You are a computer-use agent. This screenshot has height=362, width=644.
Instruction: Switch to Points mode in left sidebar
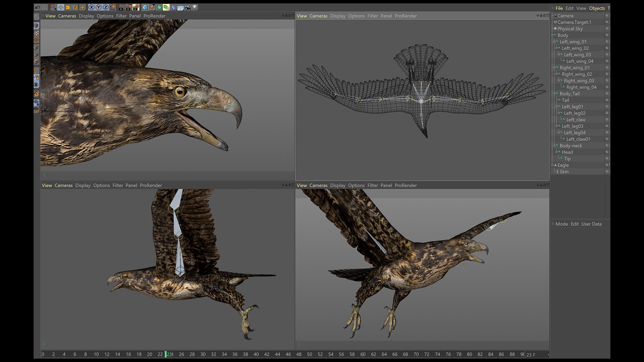[x=37, y=47]
